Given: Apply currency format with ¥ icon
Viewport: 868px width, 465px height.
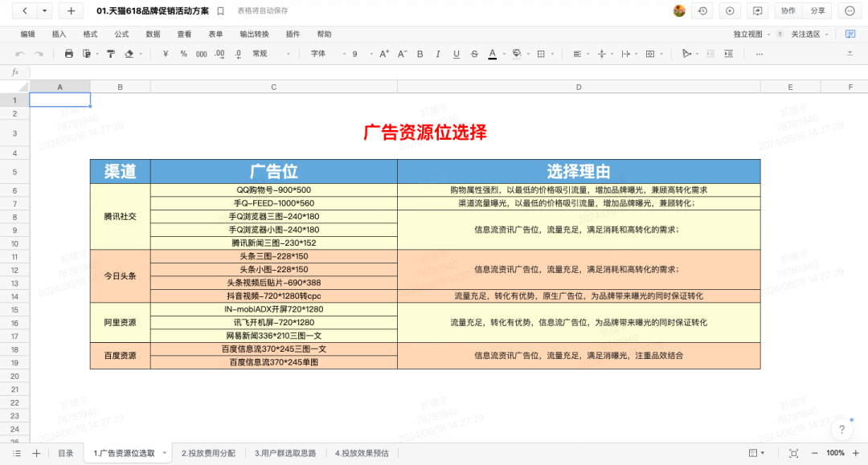Looking at the screenshot, I should click(x=166, y=54).
